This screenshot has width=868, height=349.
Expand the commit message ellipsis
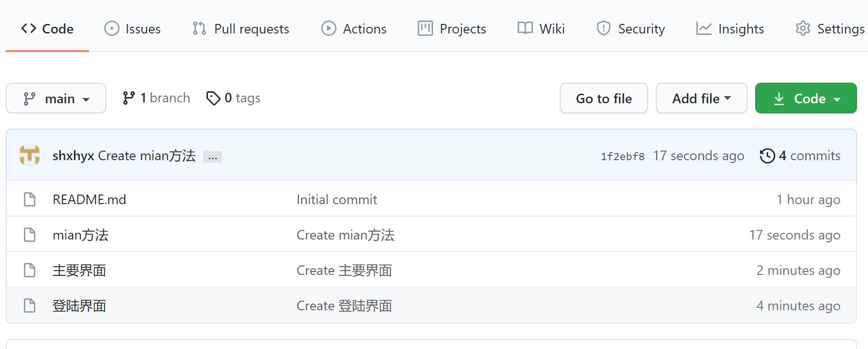pos(213,157)
